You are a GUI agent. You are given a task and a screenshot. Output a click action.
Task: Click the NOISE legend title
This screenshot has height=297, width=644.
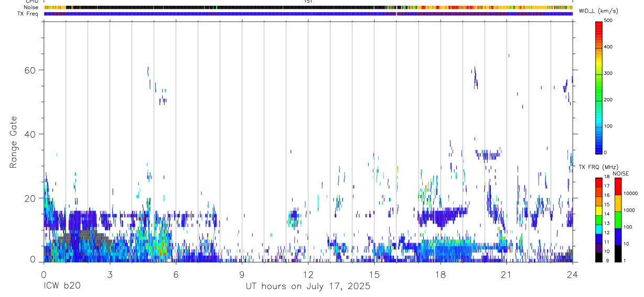click(621, 173)
